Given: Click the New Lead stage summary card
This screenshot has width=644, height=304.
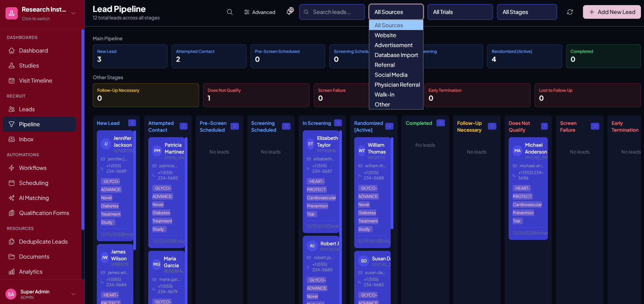Looking at the screenshot, I should coord(130,56).
